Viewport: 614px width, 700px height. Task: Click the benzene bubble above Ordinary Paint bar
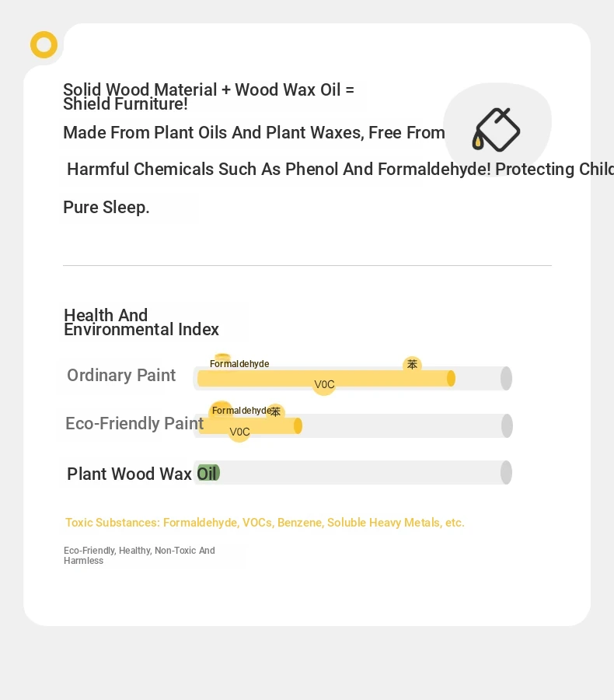point(412,364)
